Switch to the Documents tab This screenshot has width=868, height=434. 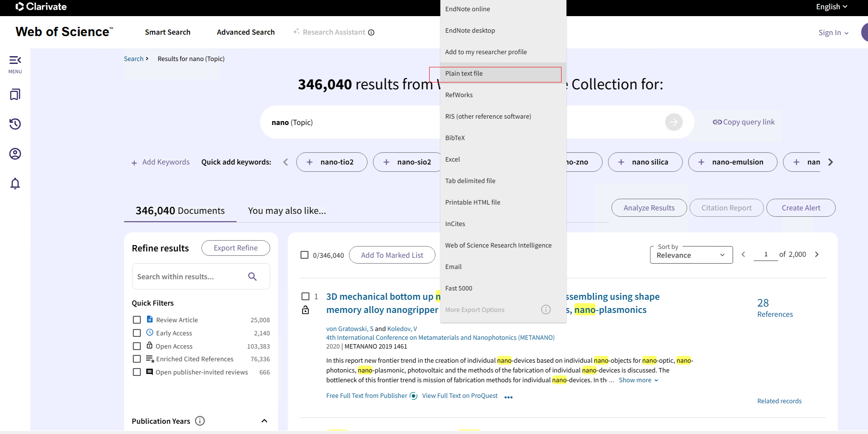180,211
